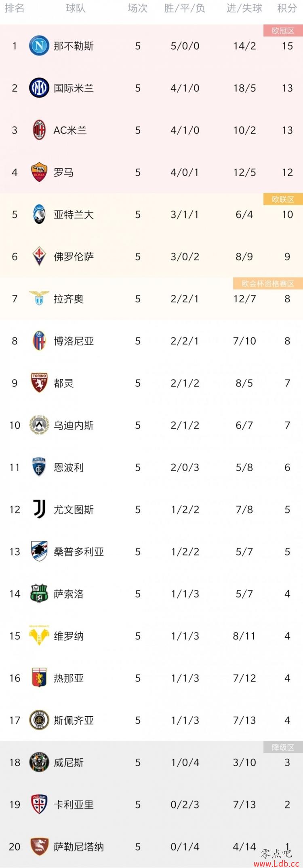The height and width of the screenshot is (868, 303).
Task: Open the Juventus J logo
Action: point(39,509)
